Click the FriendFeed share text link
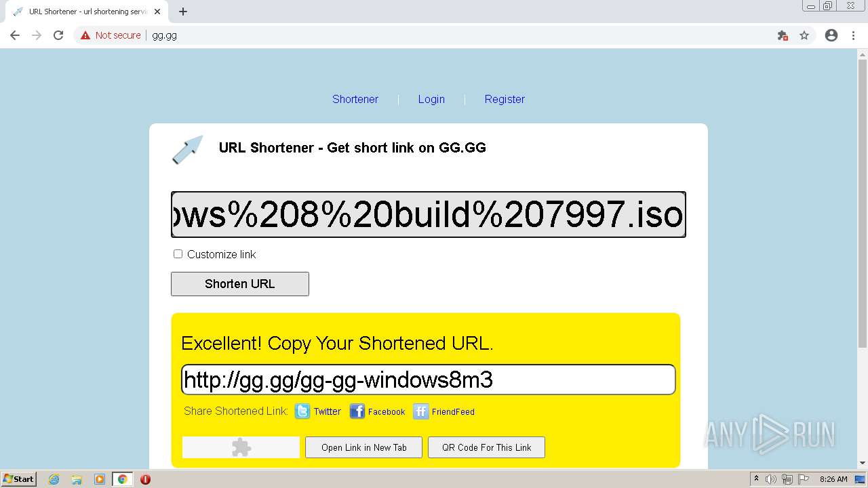Image resolution: width=868 pixels, height=488 pixels. point(453,411)
